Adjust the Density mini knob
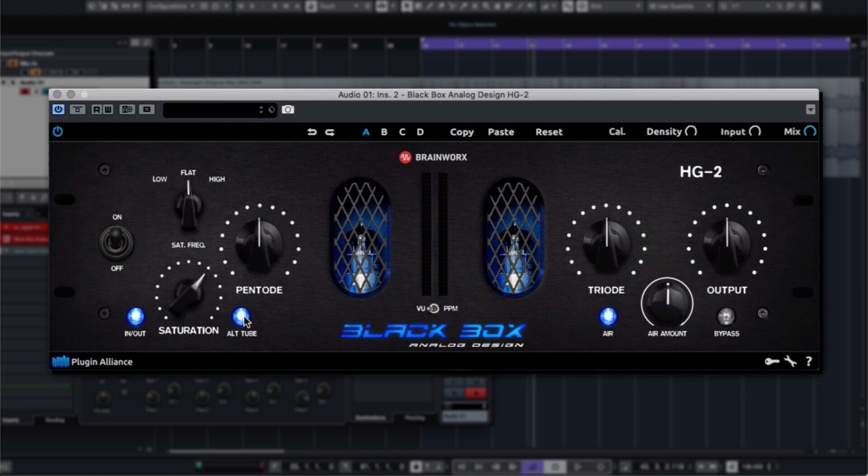The image size is (868, 476). click(691, 132)
